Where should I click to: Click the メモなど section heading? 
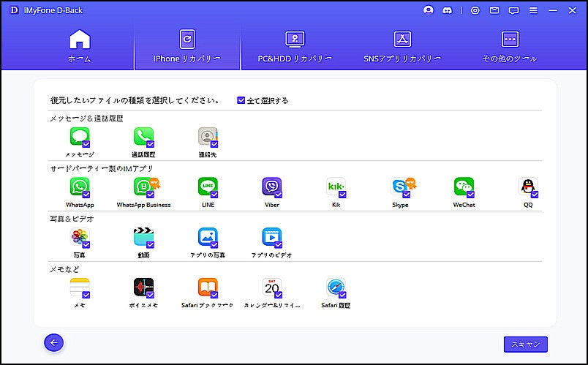click(64, 269)
